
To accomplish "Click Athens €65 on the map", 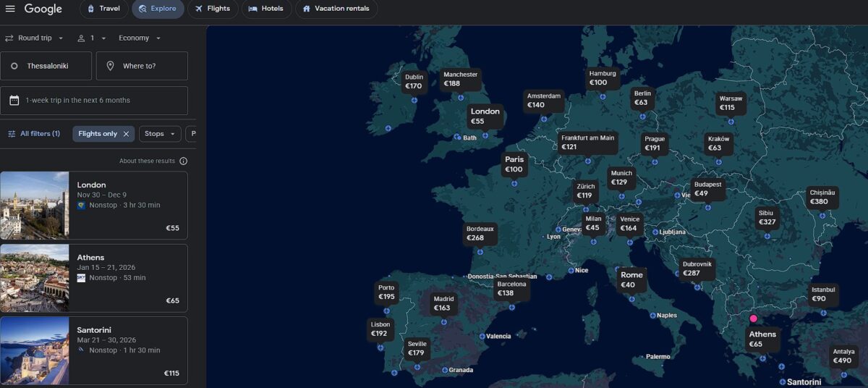I will pos(762,339).
